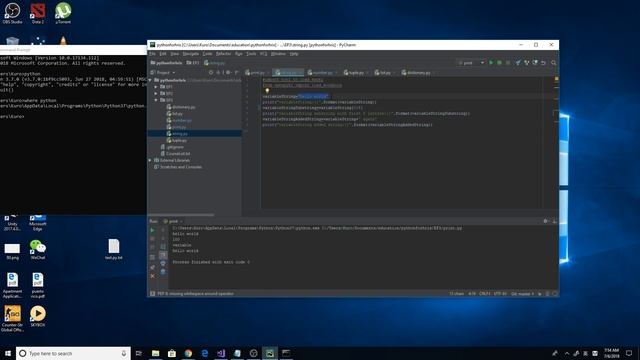Open Counter-Strike Global Offensive desktop icon

pos(12,319)
